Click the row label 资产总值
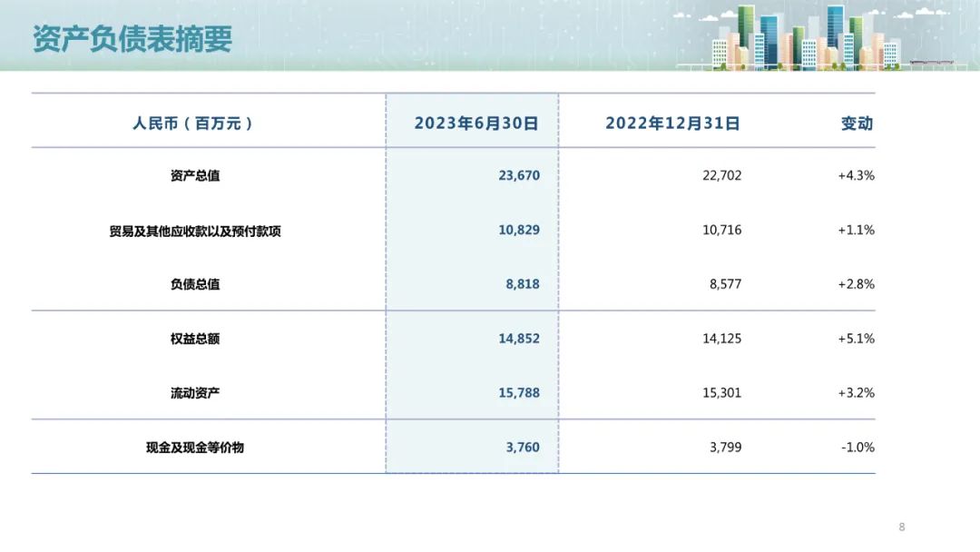The height and width of the screenshot is (552, 980). pos(195,175)
